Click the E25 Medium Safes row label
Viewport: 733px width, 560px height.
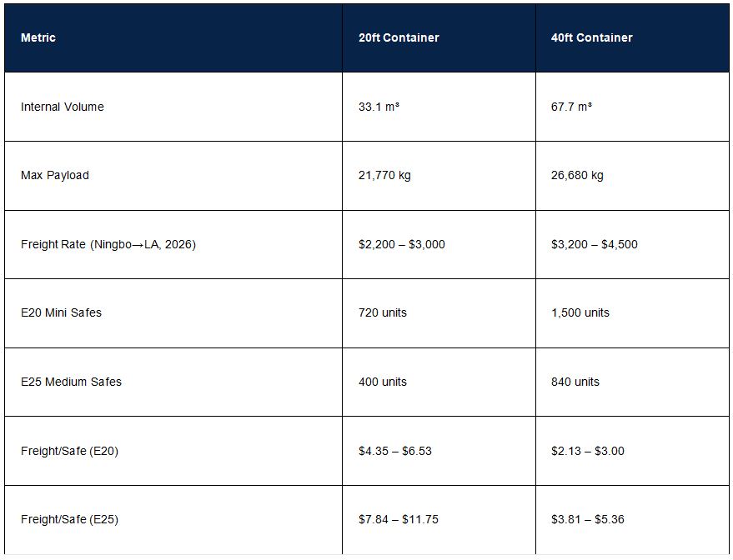coord(71,382)
